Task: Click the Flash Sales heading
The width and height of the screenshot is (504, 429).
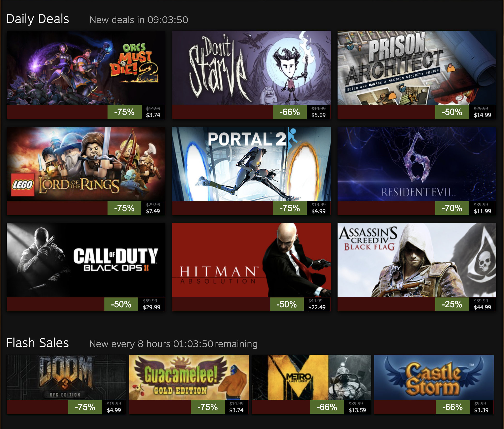Action: pyautogui.click(x=38, y=343)
